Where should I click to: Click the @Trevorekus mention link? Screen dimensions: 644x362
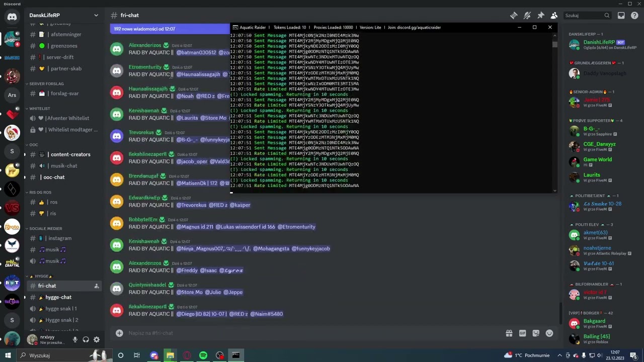191,205
